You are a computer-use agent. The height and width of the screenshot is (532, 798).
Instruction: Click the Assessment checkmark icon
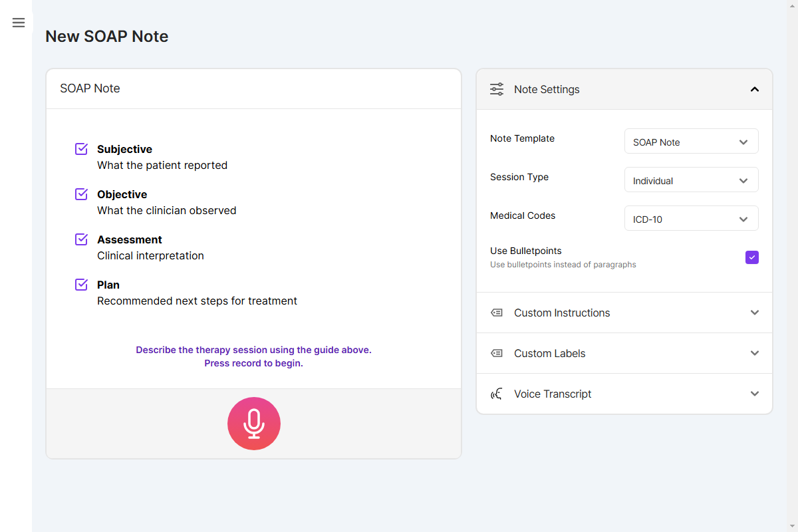point(80,238)
